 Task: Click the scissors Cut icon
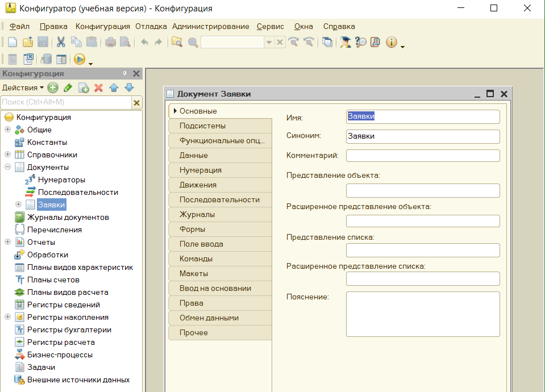point(61,42)
